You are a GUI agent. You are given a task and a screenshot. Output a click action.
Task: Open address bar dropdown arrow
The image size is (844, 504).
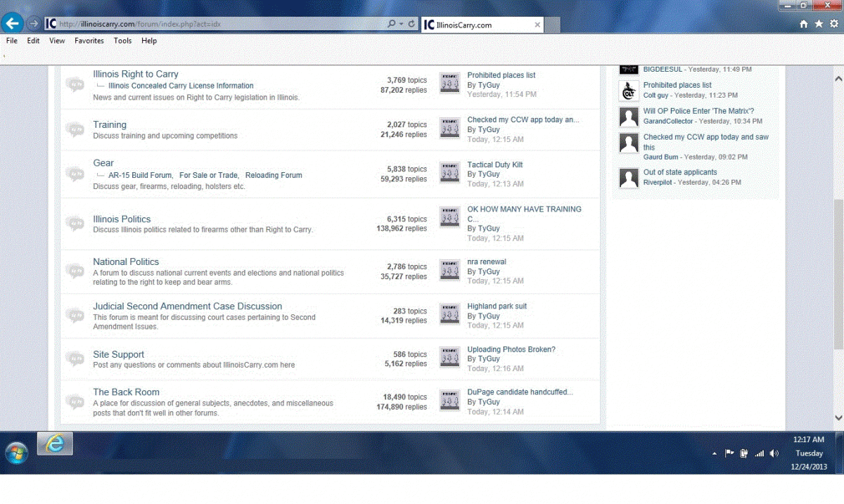point(401,24)
